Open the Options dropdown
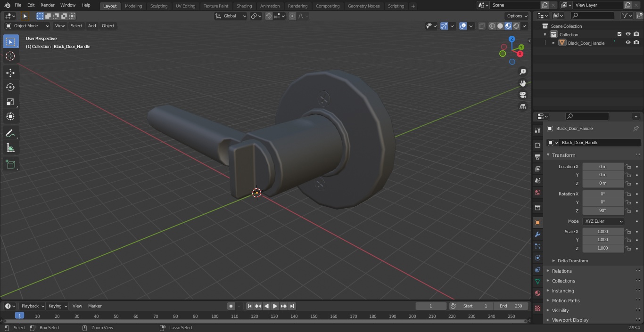 pos(517,16)
